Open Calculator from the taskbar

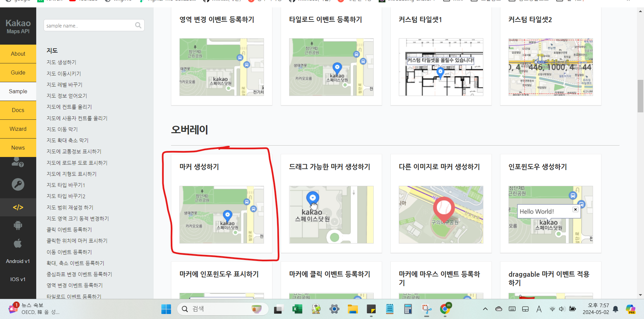tap(408, 309)
